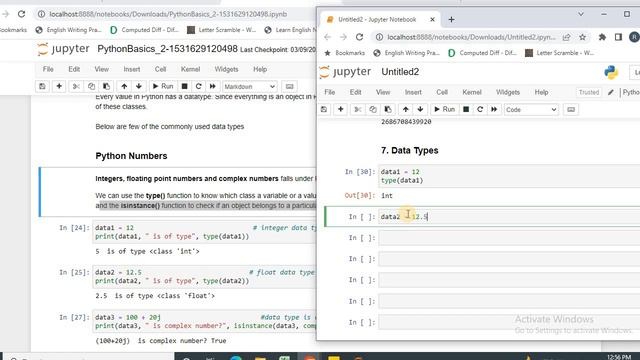Restart and run all cells in Untitled2
Image resolution: width=640 pixels, height=360 pixels.
(494, 109)
